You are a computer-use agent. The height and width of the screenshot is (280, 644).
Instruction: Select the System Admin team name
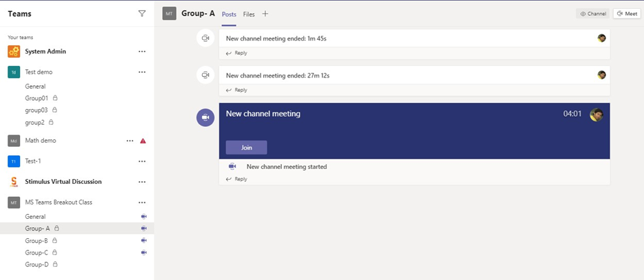click(x=45, y=51)
